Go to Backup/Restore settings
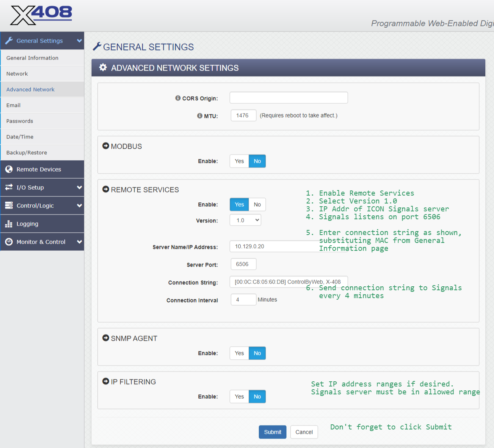The width and height of the screenshot is (494, 448). click(x=26, y=153)
